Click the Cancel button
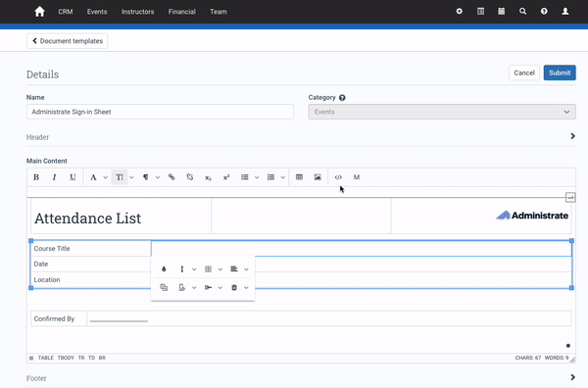 (524, 73)
